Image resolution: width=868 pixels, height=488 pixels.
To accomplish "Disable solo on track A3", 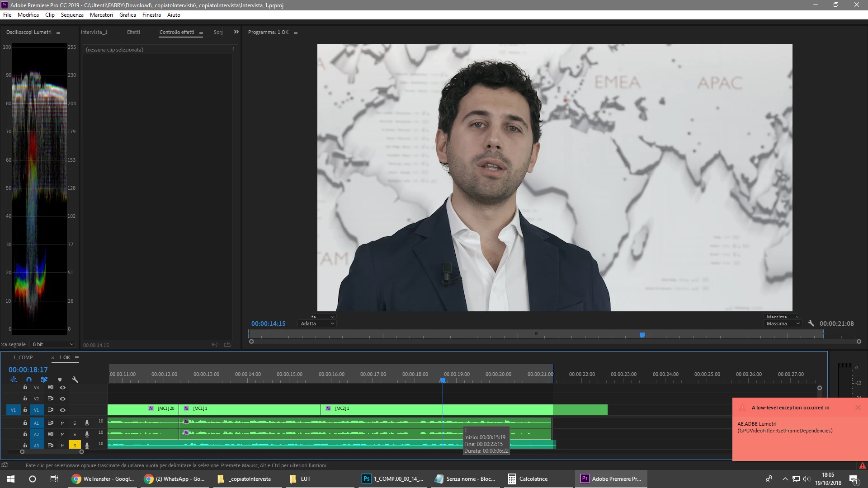I will click(x=75, y=446).
